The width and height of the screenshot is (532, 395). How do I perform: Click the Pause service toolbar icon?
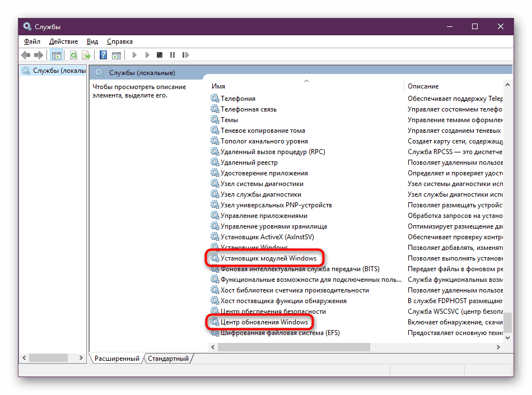coord(172,55)
